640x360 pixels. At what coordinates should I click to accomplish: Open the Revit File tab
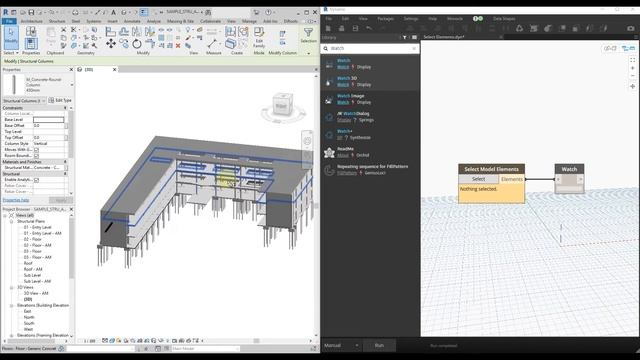[9, 21]
